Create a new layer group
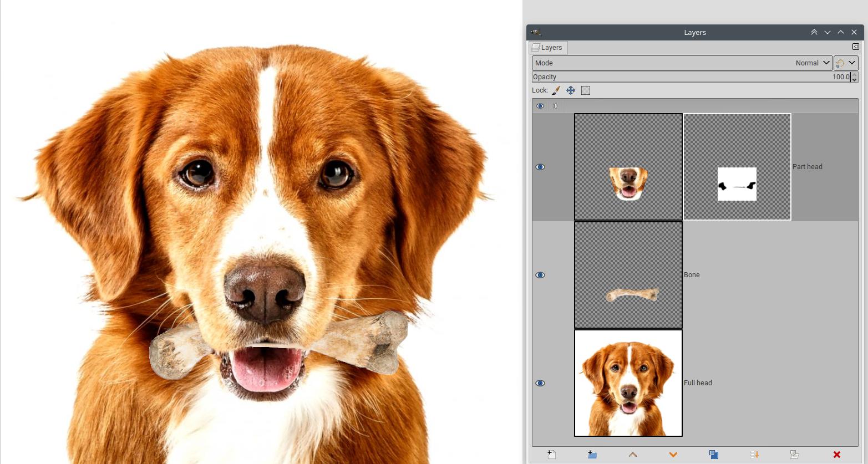The height and width of the screenshot is (464, 868). click(592, 455)
